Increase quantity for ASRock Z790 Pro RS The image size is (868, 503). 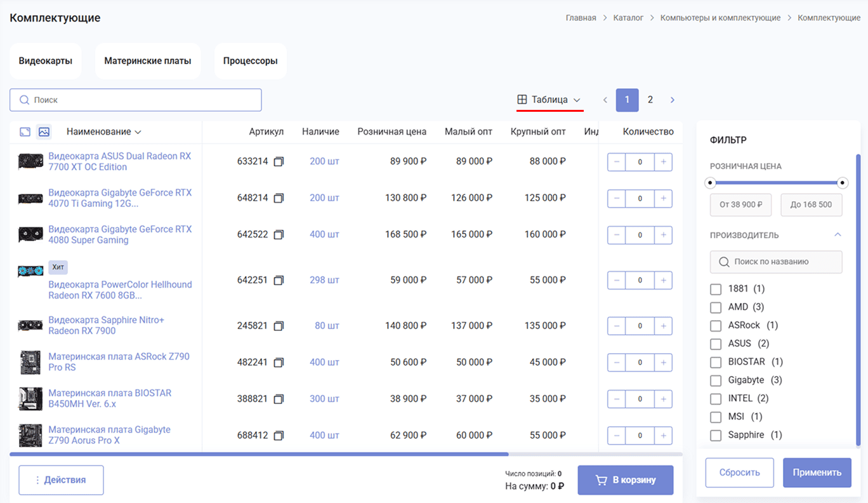[x=663, y=363]
